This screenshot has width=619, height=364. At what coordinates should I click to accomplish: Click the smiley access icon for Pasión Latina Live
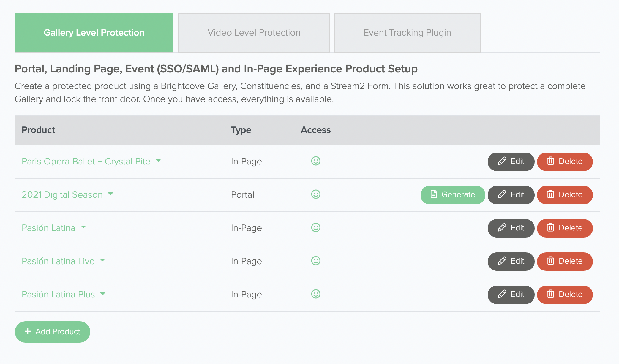(316, 261)
